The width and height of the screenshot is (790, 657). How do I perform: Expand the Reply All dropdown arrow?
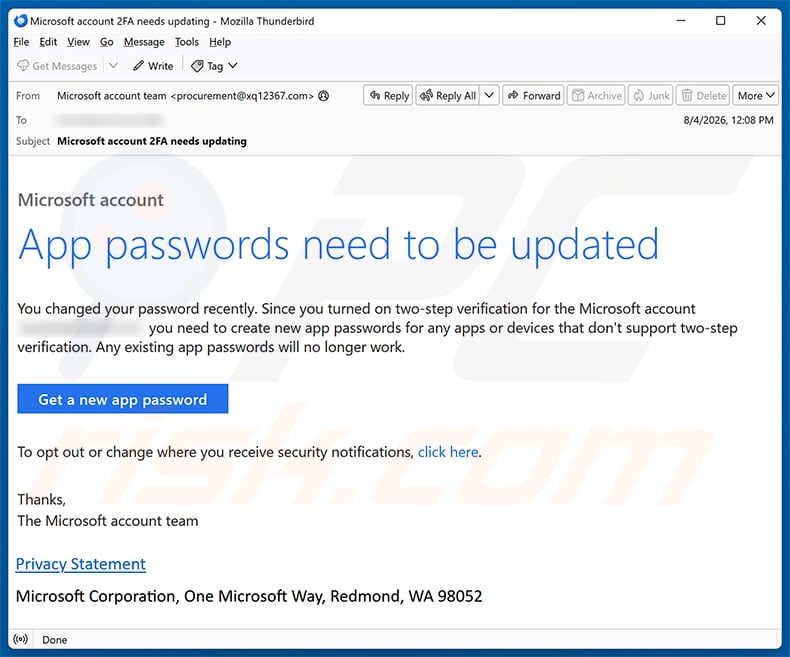(489, 95)
